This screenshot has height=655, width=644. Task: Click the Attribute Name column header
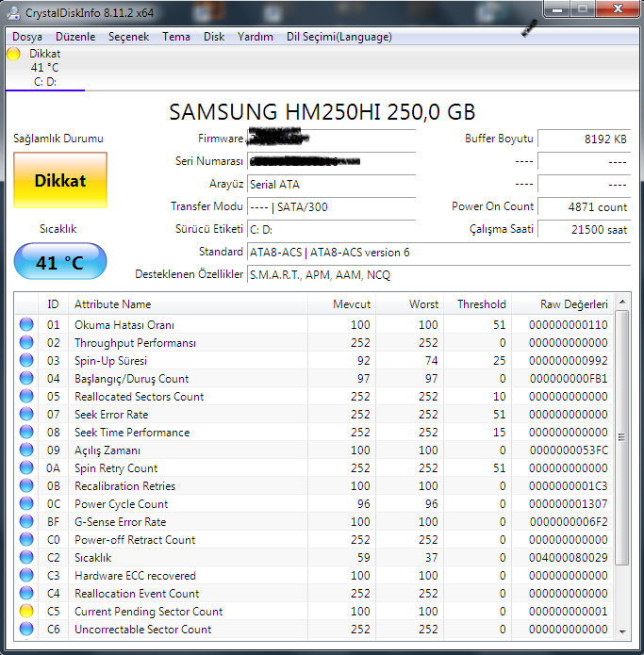pos(113,304)
